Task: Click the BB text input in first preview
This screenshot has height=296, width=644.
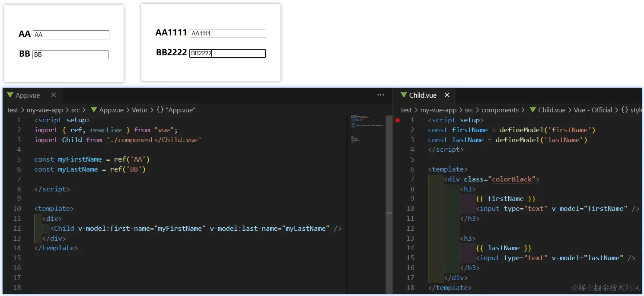Action: [70, 55]
